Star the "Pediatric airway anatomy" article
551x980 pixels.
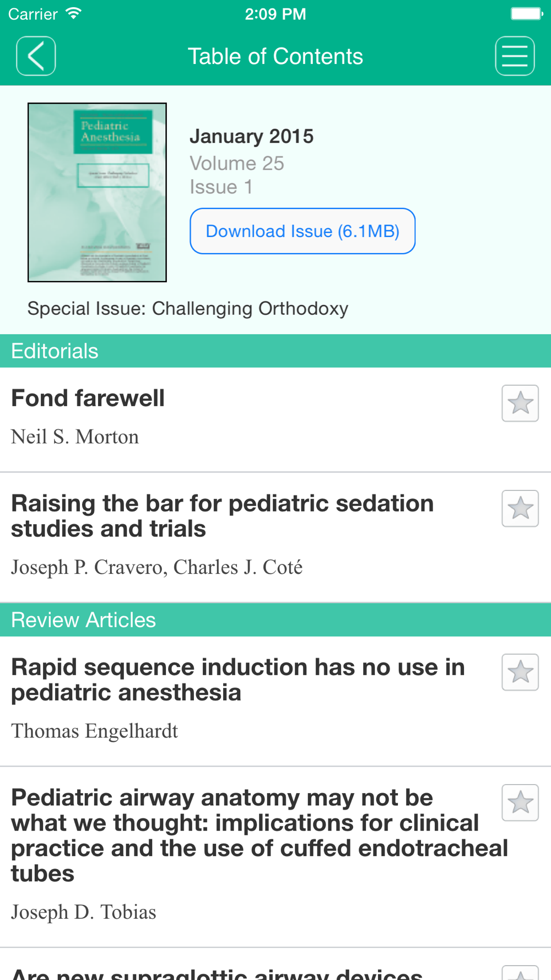tap(520, 803)
